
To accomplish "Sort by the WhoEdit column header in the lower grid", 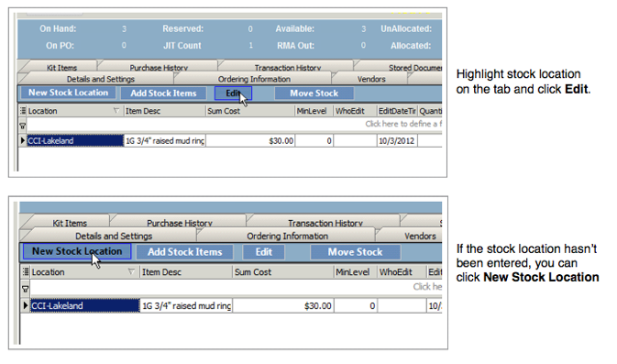I will [x=402, y=272].
